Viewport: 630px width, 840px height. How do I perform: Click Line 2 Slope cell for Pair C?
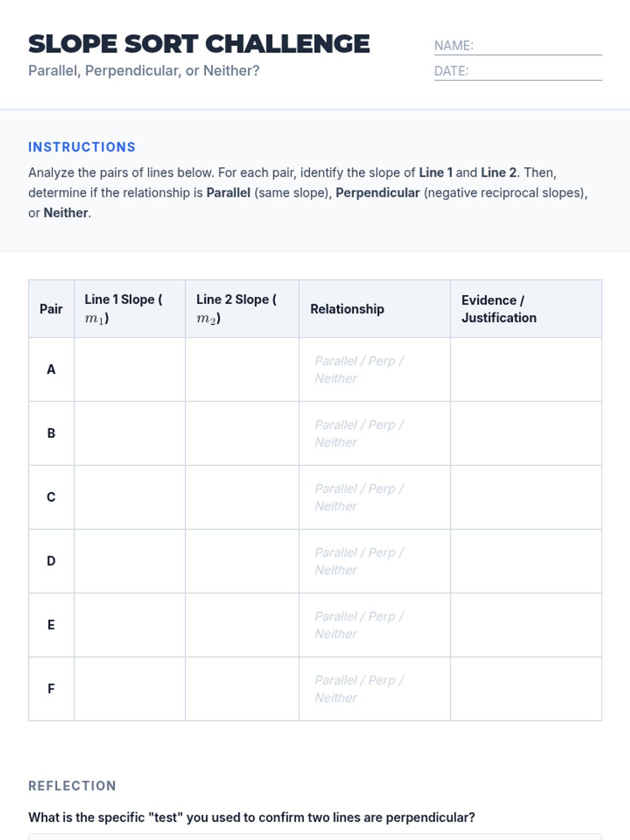[242, 497]
